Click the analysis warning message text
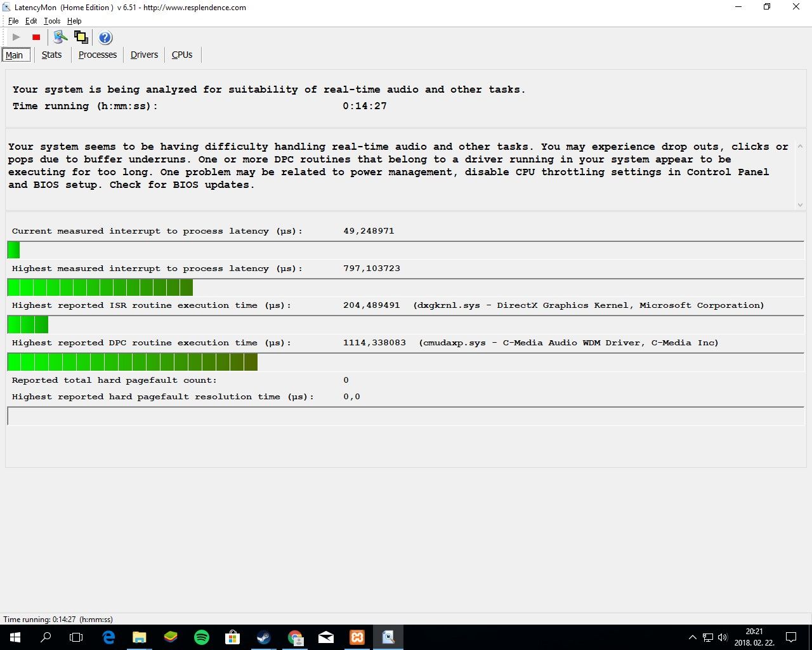 tap(398, 166)
